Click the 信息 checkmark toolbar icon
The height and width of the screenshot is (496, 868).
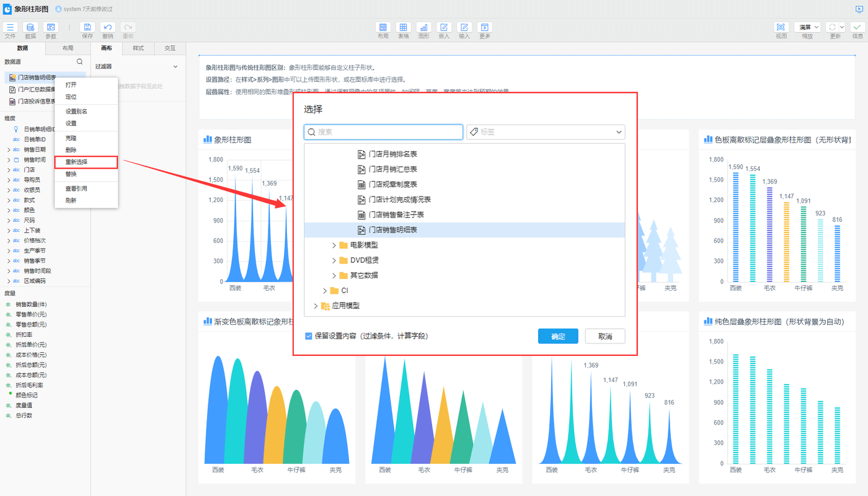point(857,28)
